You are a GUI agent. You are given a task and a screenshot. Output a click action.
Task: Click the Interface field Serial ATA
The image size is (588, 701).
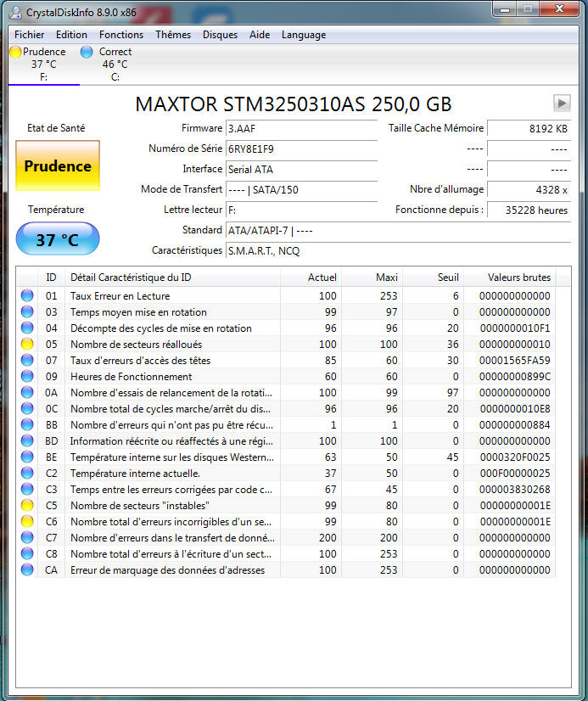click(x=301, y=170)
